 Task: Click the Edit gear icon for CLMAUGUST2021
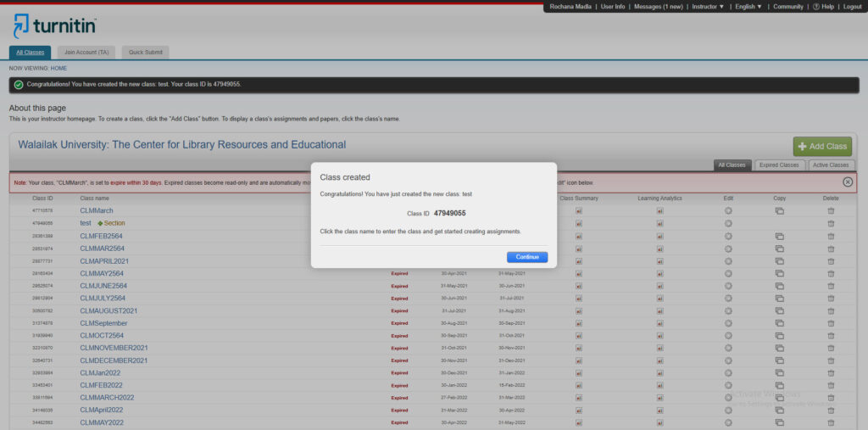coord(728,311)
